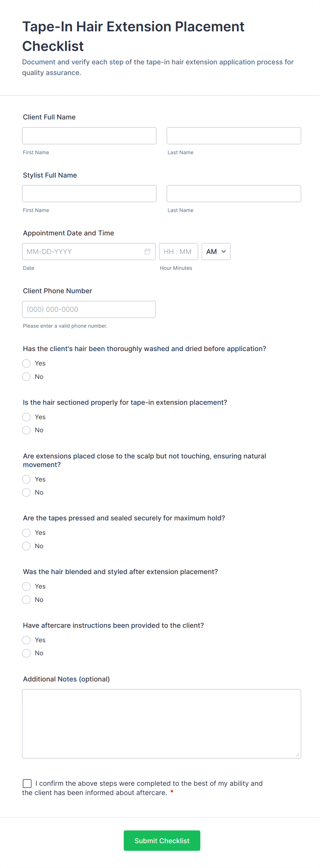Expand the AM/PM dropdown
The image size is (320, 868).
pos(216,252)
